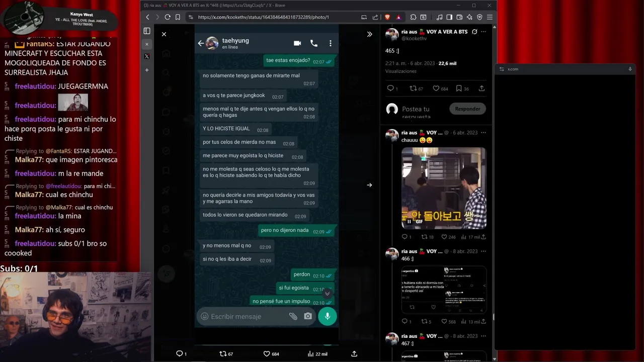This screenshot has height=362, width=644.
Task: Toggle vertical tabs panel icon
Action: (x=147, y=31)
